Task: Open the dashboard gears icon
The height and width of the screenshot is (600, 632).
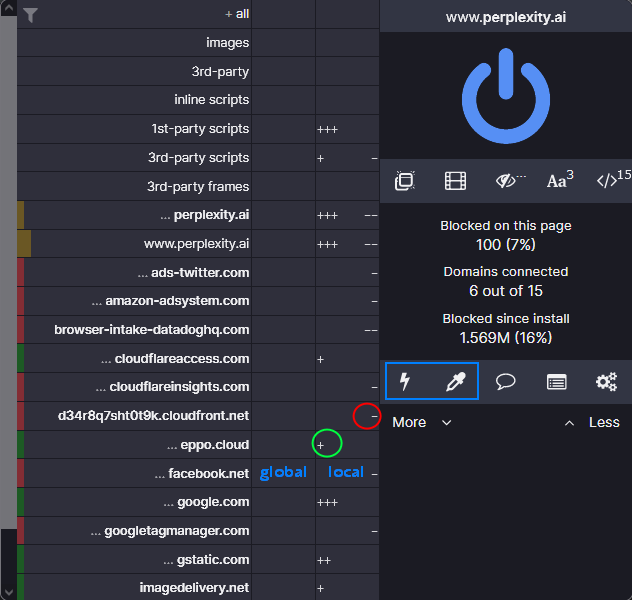Action: [606, 382]
